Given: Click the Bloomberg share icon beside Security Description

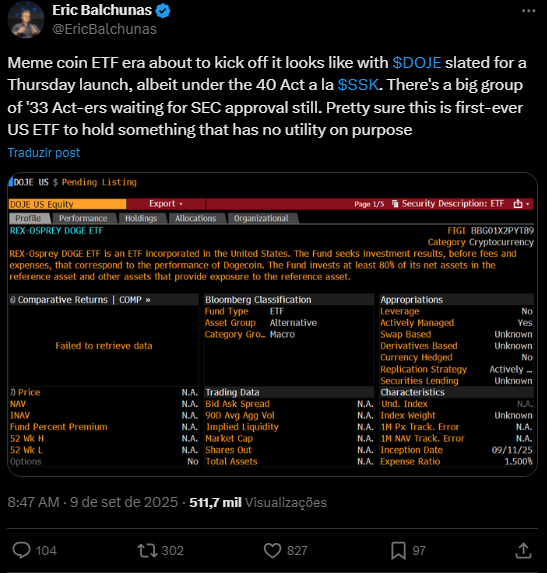Looking at the screenshot, I should click(x=518, y=204).
